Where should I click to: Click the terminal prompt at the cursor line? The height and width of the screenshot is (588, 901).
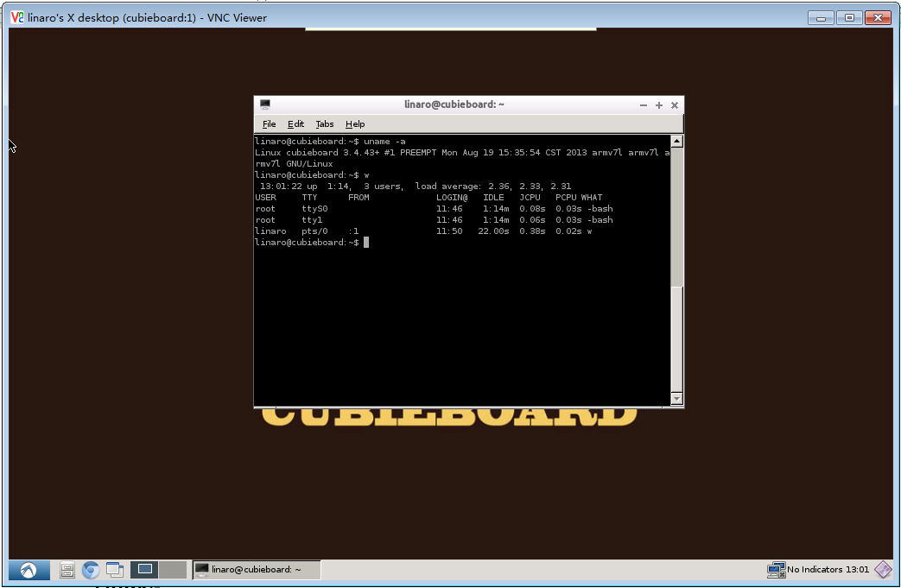[x=307, y=243]
